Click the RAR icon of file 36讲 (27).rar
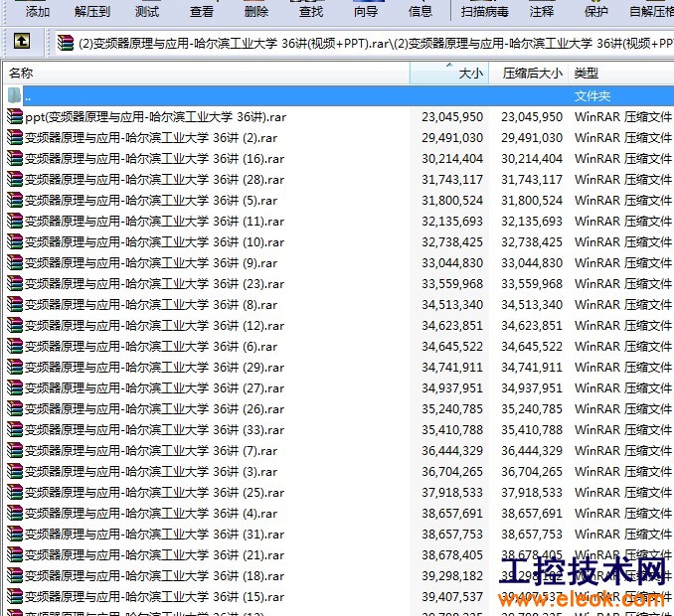 coord(15,387)
